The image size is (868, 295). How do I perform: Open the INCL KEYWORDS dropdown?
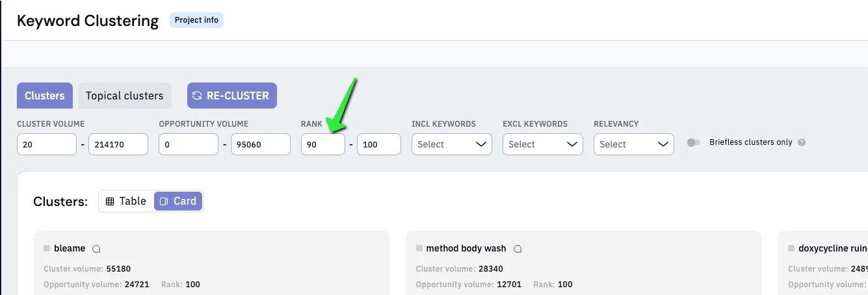tap(452, 144)
